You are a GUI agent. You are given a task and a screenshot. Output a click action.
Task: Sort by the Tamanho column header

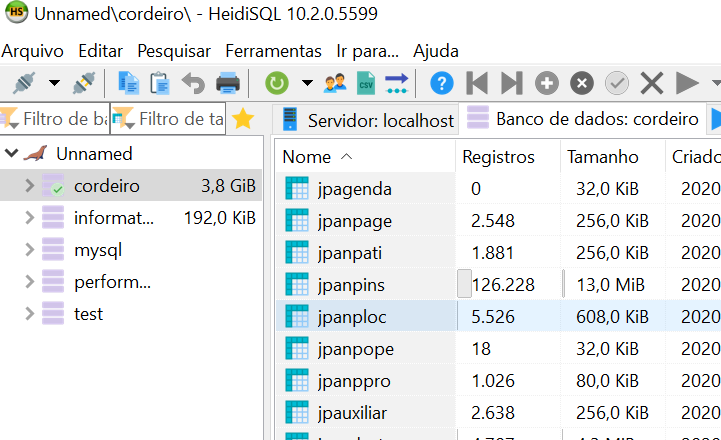coord(612,156)
